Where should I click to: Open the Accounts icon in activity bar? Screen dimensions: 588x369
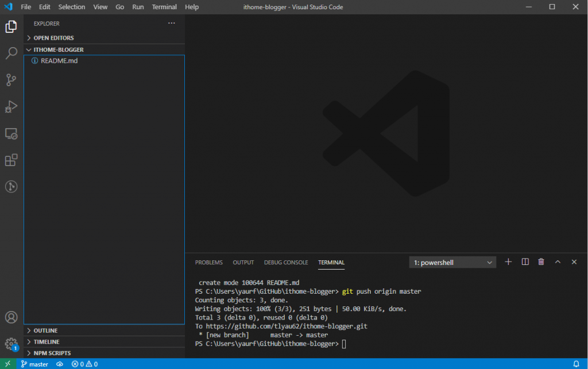(11, 317)
